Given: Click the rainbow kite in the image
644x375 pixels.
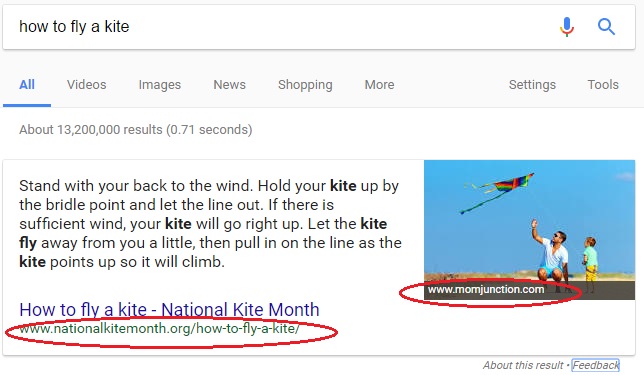Looking at the screenshot, I should [x=513, y=184].
